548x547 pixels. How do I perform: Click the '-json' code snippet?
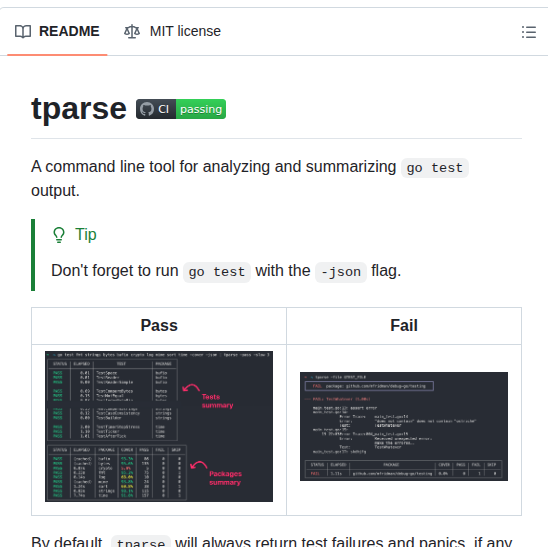(341, 272)
